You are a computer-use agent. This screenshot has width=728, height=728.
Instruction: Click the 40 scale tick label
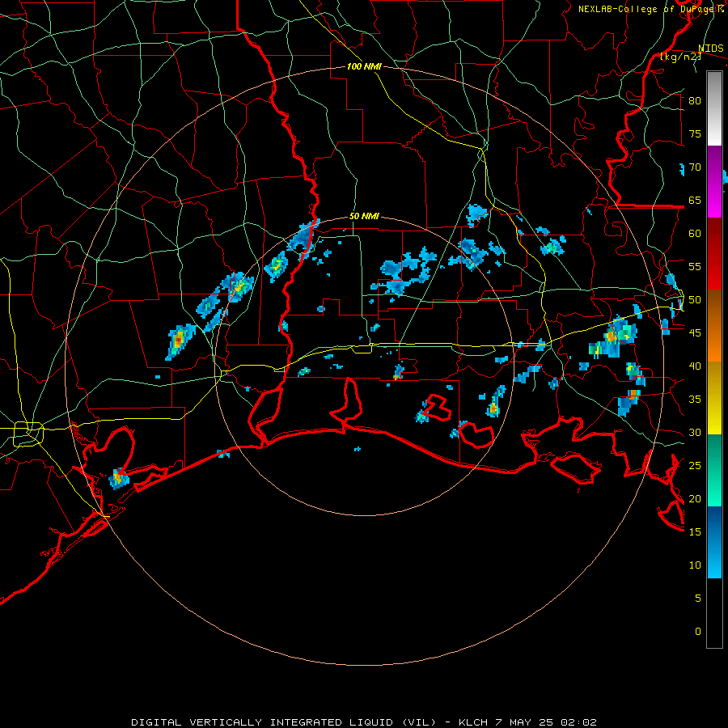point(695,366)
